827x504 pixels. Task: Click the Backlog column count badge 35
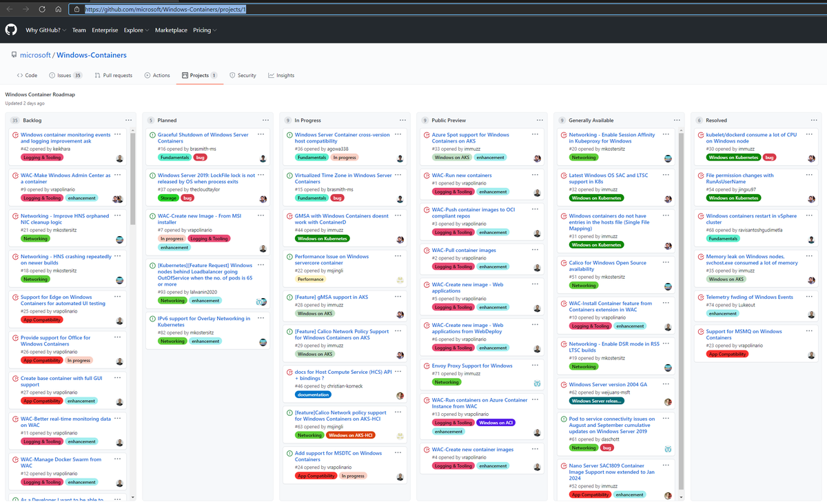tap(14, 120)
